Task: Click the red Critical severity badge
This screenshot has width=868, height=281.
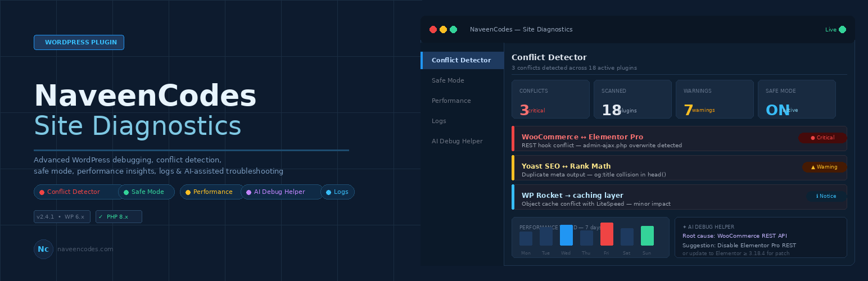Action: (x=822, y=138)
